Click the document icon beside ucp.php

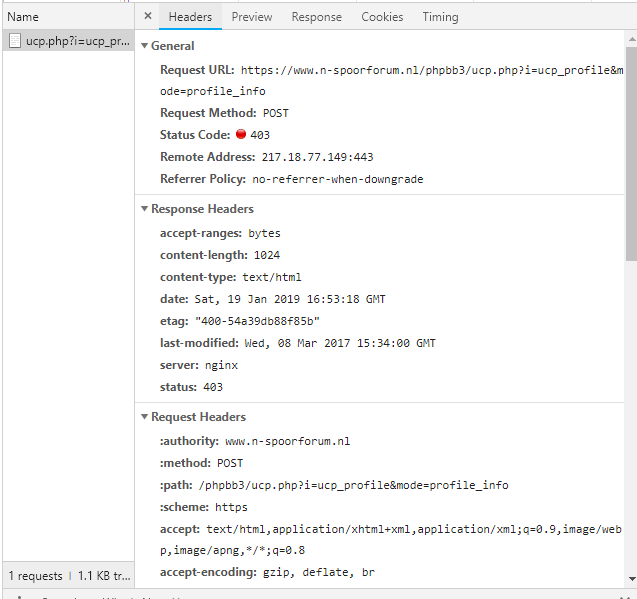coord(15,41)
